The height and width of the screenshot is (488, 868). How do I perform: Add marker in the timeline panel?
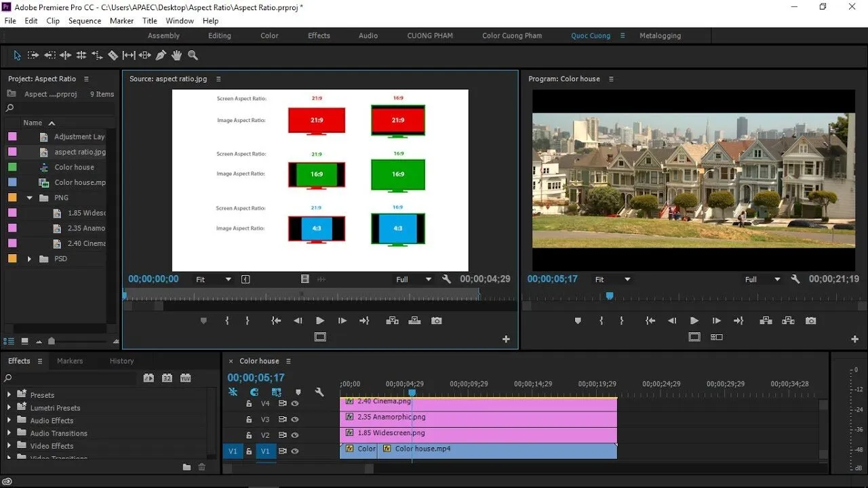point(298,392)
